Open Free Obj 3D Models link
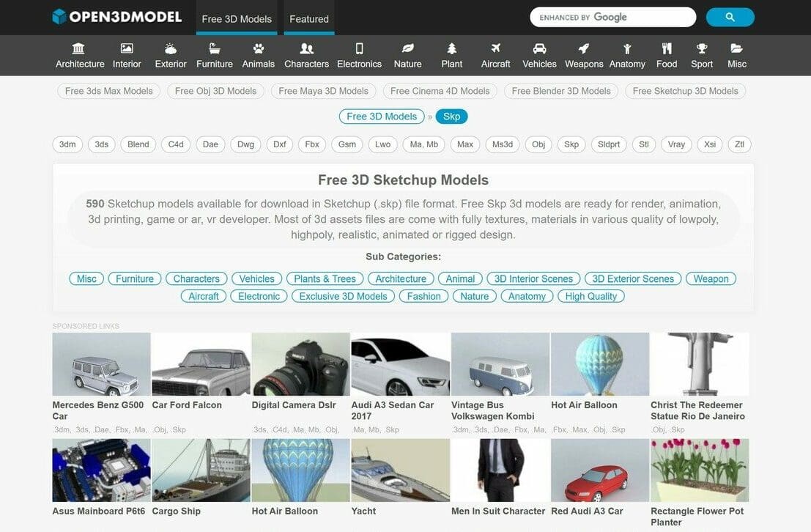This screenshot has height=532, width=811. 215,91
